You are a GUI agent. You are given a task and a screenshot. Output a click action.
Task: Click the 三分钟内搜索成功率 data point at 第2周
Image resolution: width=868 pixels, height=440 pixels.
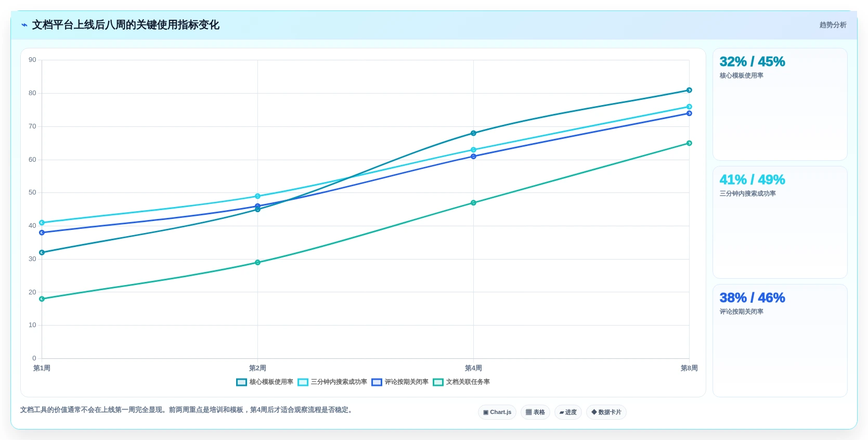pos(257,196)
